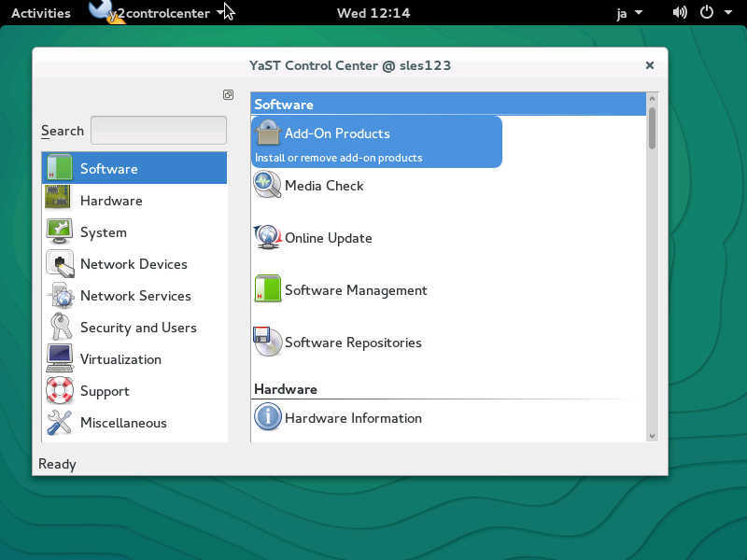Open Hardware Information module text
747x560 pixels.
353,418
